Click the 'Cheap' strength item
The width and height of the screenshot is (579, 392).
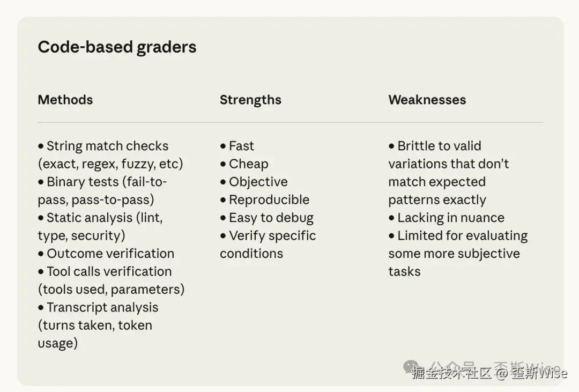[x=244, y=164]
